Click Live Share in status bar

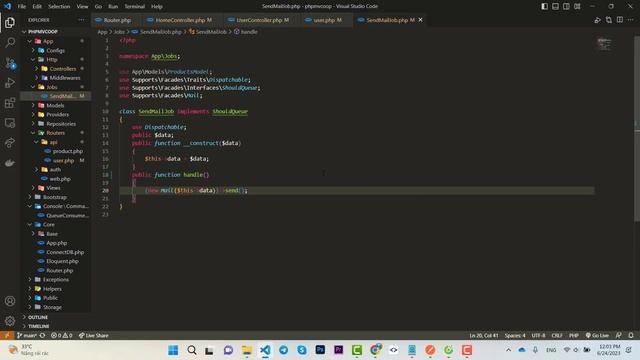[x=94, y=336]
